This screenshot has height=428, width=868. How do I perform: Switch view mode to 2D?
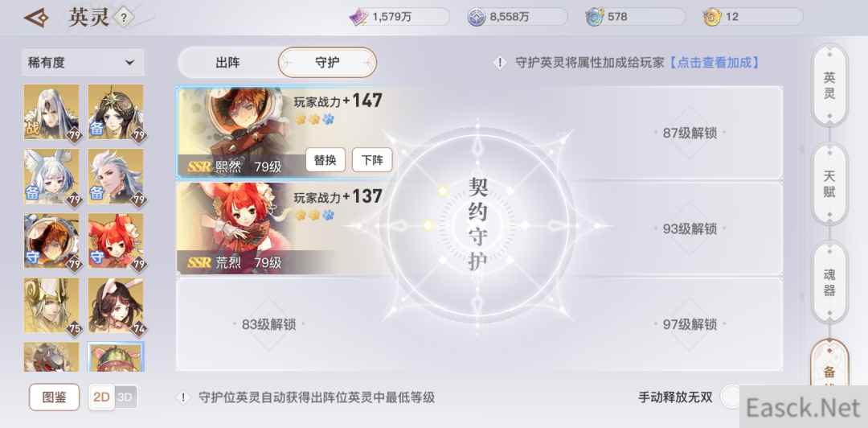pos(102,397)
